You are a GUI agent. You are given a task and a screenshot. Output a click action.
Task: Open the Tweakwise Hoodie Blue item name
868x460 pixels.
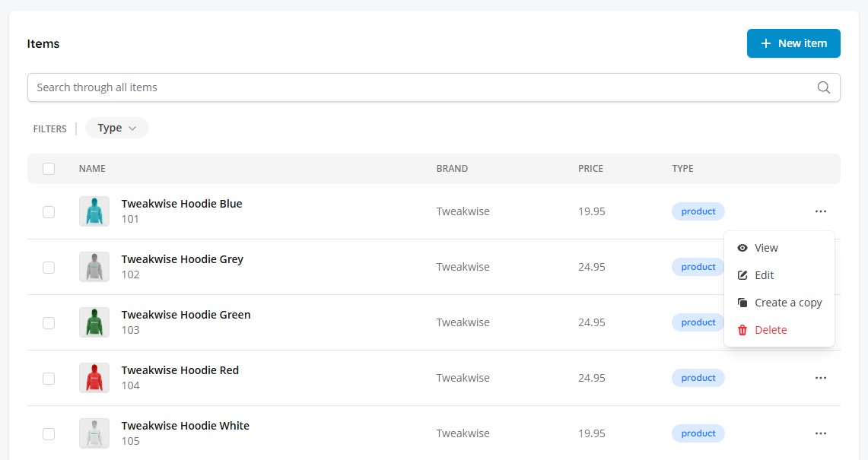pyautogui.click(x=182, y=204)
